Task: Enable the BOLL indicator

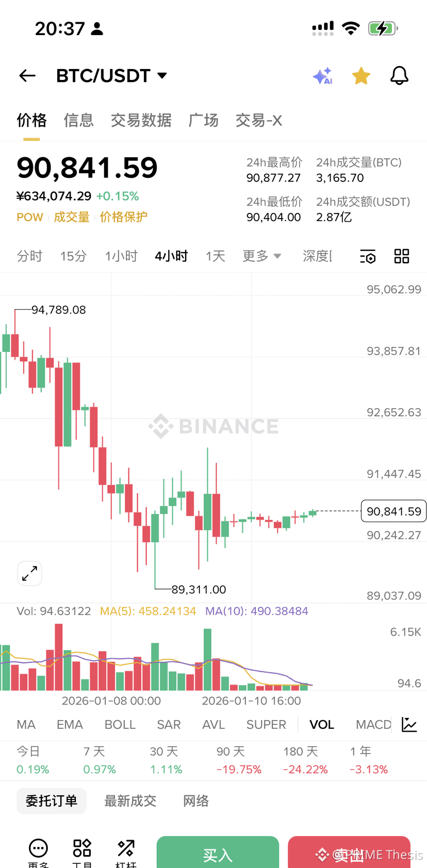Action: tap(120, 725)
